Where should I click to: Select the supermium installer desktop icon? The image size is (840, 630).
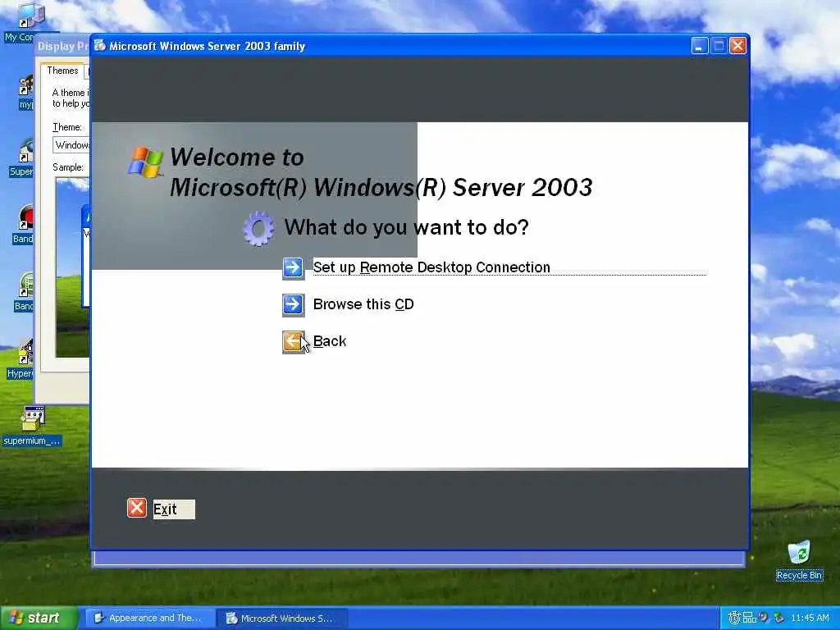32,427
